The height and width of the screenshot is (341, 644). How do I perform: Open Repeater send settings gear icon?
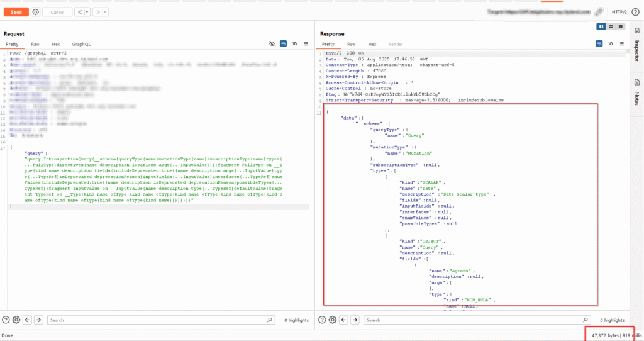pyautogui.click(x=36, y=12)
